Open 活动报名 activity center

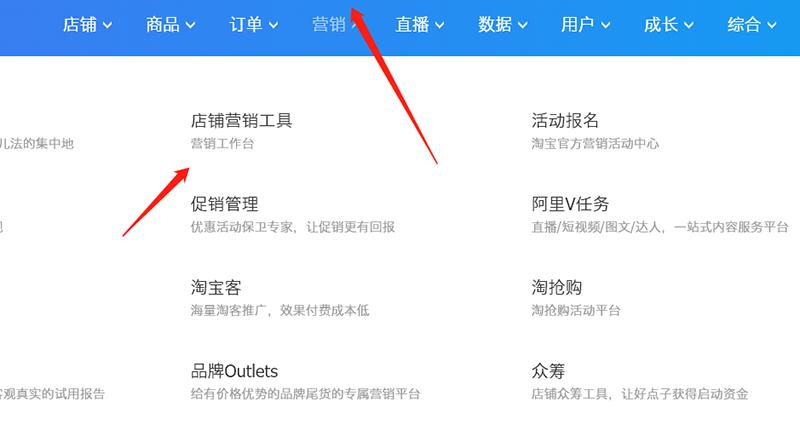565,121
